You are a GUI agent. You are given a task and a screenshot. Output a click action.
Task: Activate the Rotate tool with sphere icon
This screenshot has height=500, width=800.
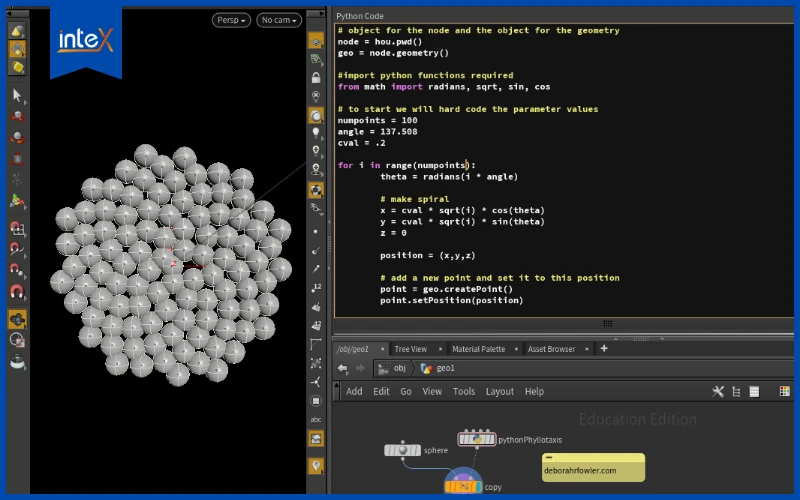(x=17, y=138)
